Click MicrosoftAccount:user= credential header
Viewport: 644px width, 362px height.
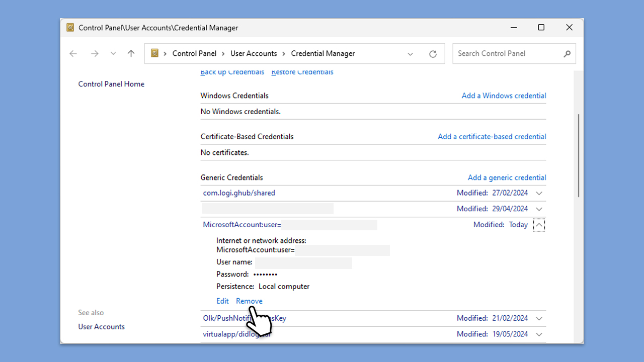(x=242, y=225)
